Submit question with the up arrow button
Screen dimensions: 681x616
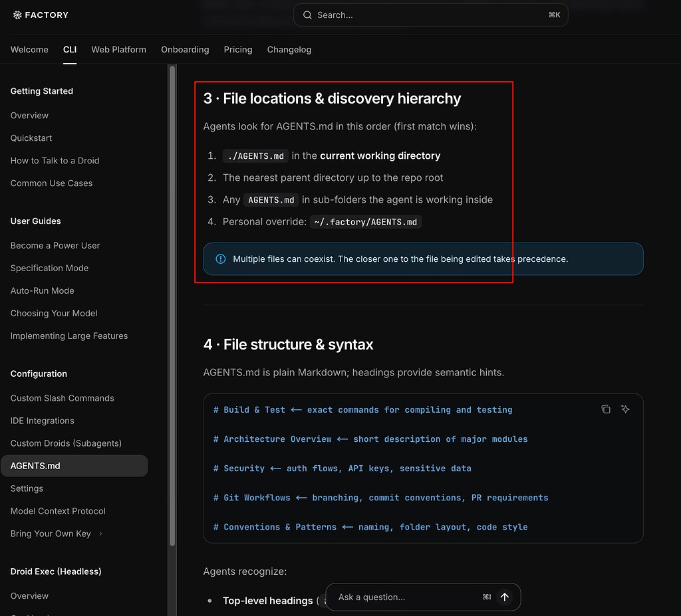coord(504,597)
